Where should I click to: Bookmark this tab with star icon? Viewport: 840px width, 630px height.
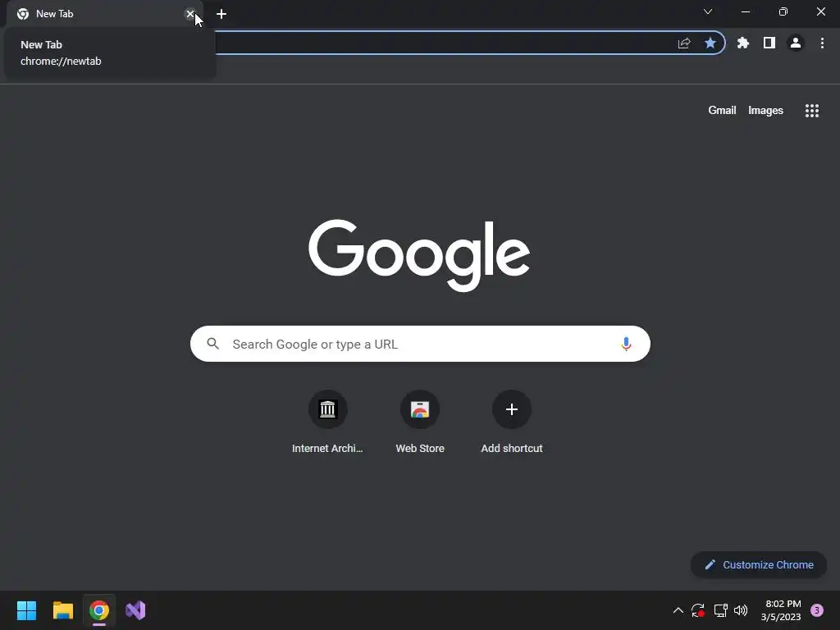click(710, 43)
